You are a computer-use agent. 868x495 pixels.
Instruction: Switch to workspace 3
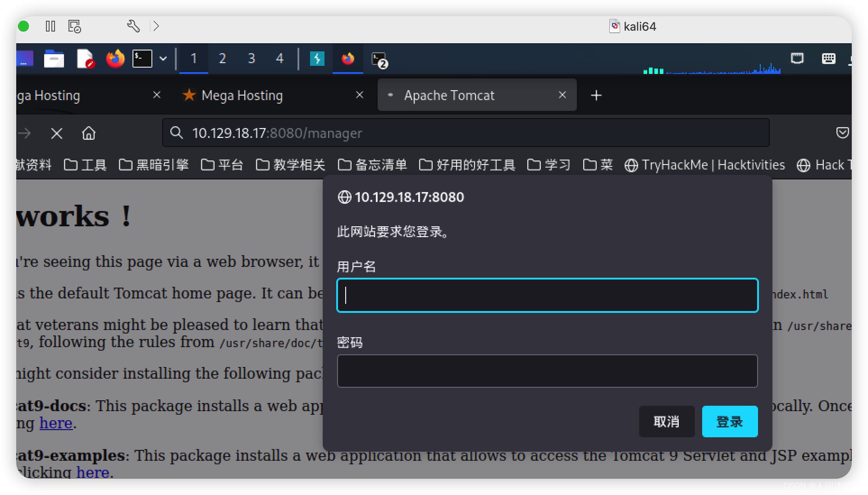pyautogui.click(x=251, y=59)
